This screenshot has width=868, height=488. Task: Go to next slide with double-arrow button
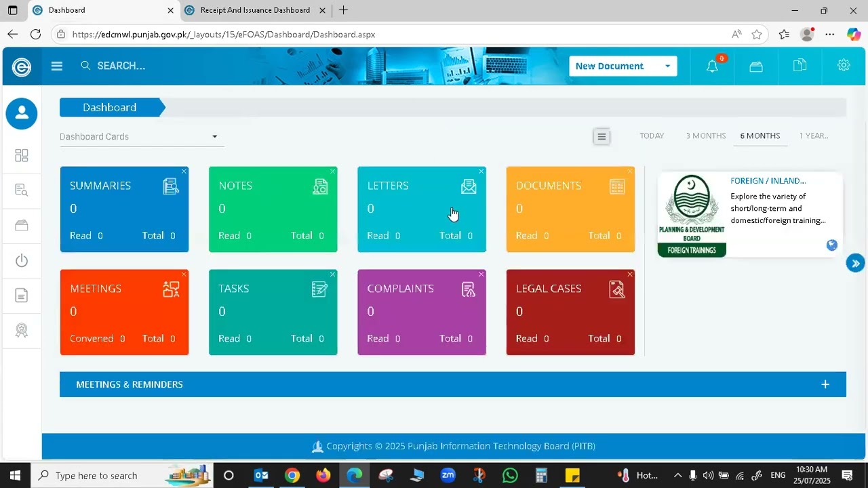855,264
